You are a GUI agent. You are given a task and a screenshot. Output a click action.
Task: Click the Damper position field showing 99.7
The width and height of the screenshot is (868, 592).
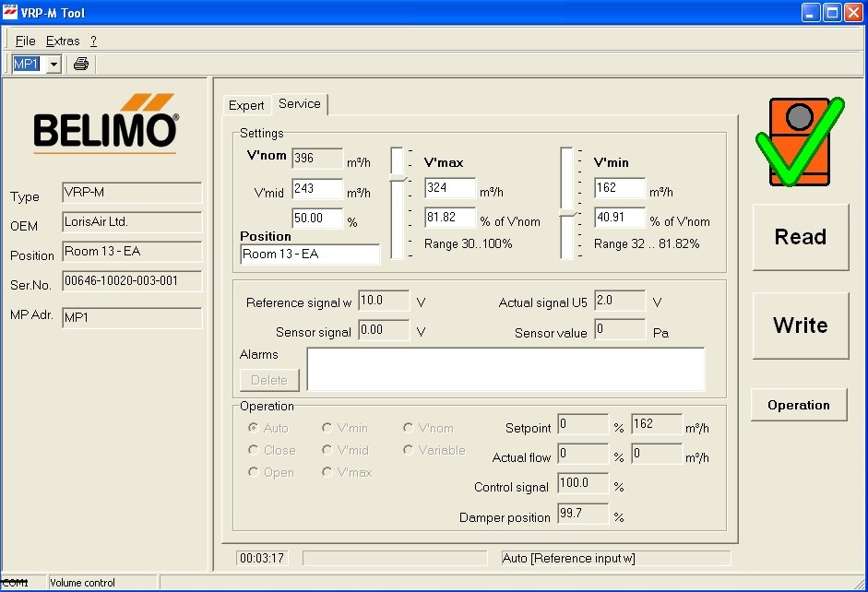[x=583, y=514]
